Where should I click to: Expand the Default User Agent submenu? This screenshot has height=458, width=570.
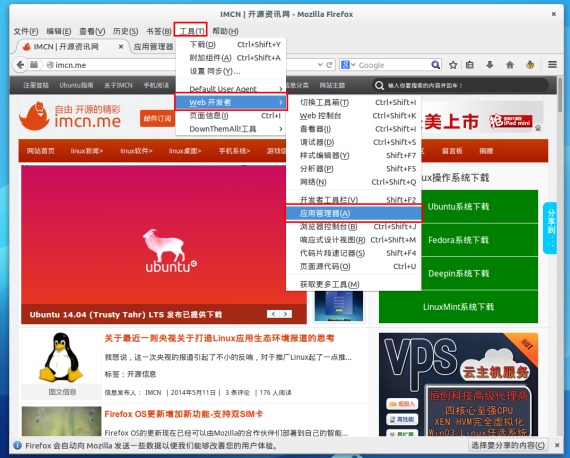coord(231,89)
